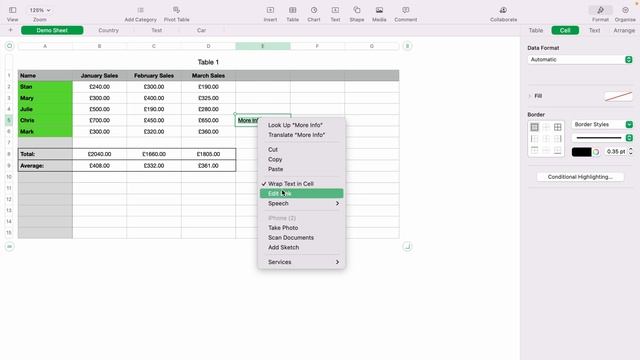640x360 pixels.
Task: Toggle the Format inspector brush icon
Action: tap(600, 10)
